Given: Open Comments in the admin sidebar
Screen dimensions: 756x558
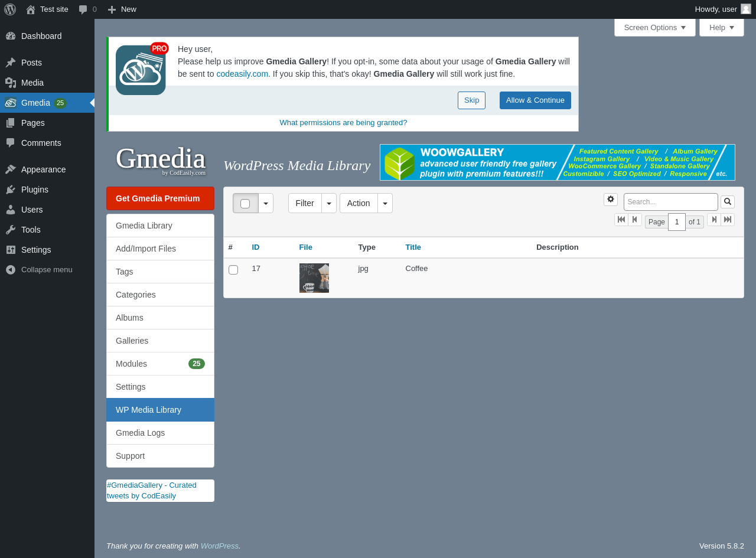Looking at the screenshot, I should (x=47, y=143).
